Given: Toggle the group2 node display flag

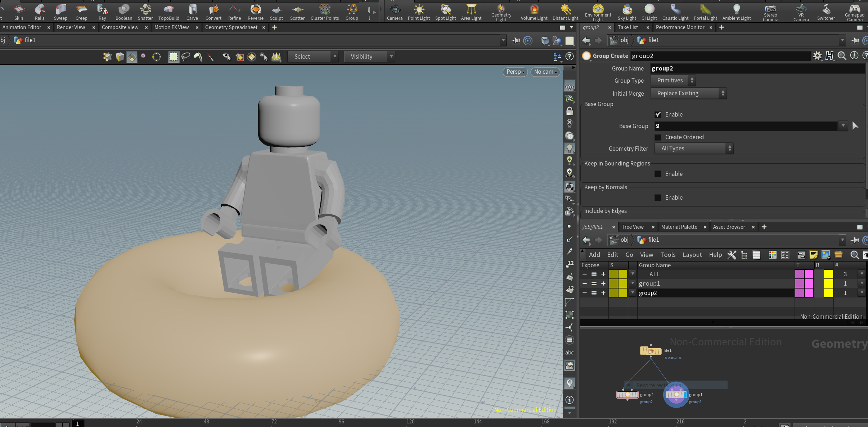Looking at the screenshot, I should (637, 395).
